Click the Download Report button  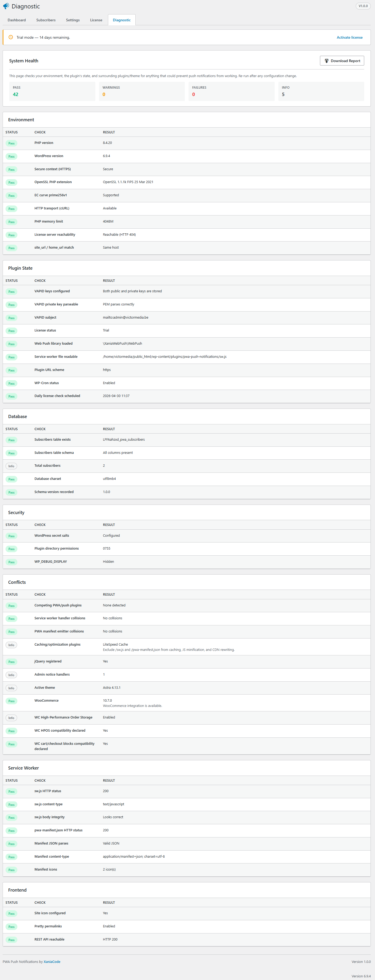pos(342,61)
